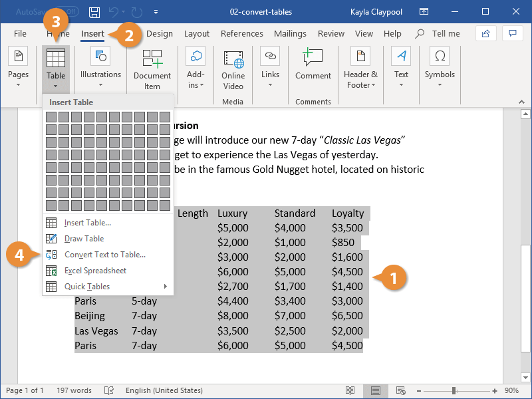Click the Share icon at top right
The width and height of the screenshot is (532, 399).
click(486, 33)
